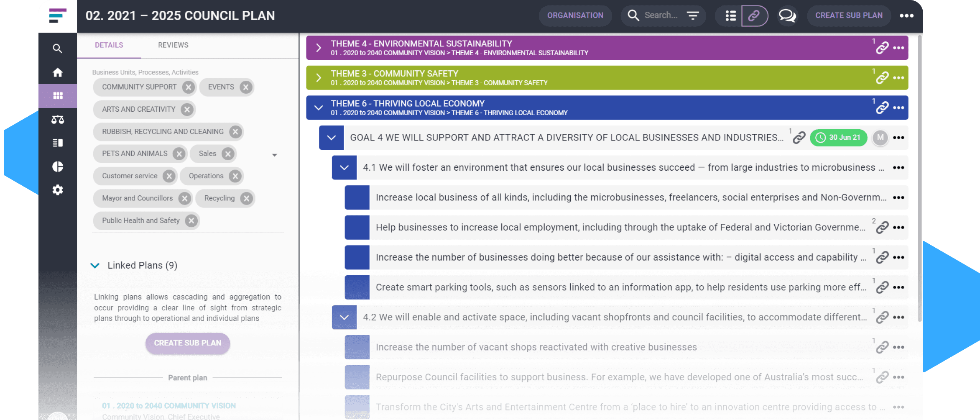Collapse item 4.2 chevron
This screenshot has width=980, height=420.
[x=345, y=318]
